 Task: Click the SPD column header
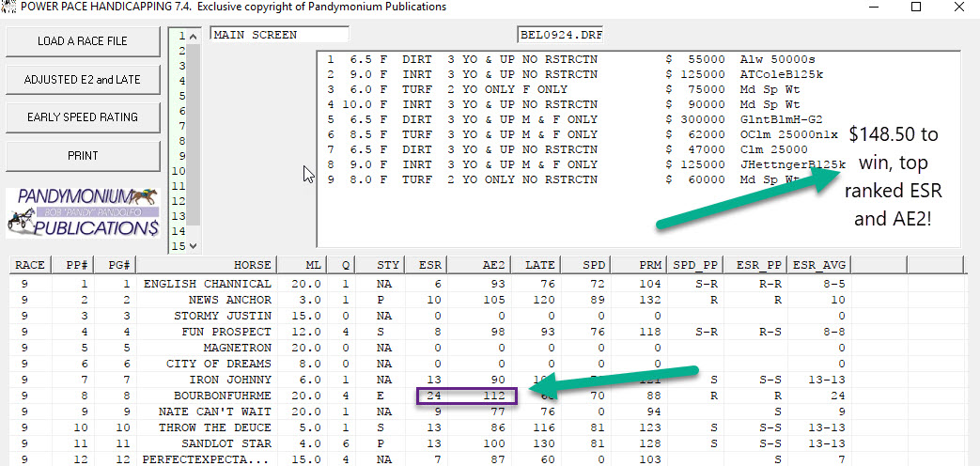pos(587,265)
